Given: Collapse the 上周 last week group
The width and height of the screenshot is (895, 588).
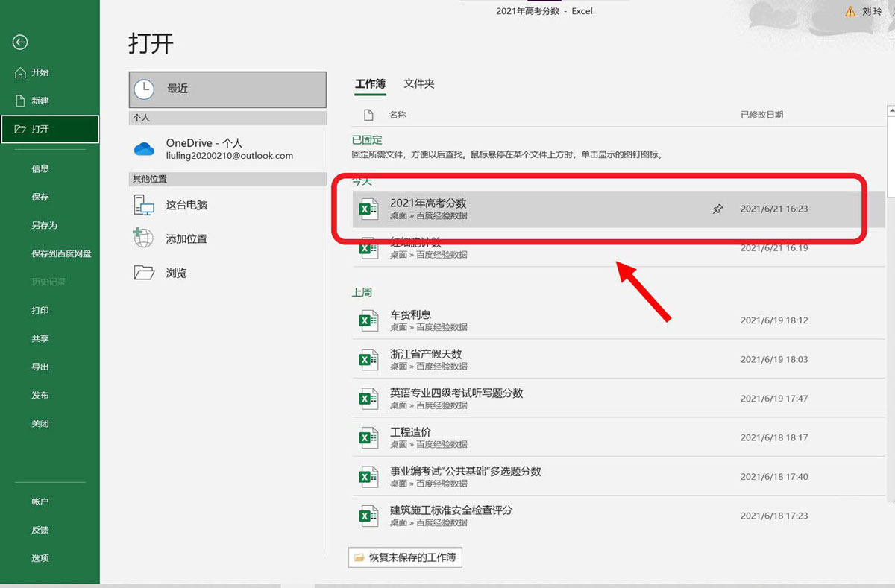Looking at the screenshot, I should tap(362, 291).
